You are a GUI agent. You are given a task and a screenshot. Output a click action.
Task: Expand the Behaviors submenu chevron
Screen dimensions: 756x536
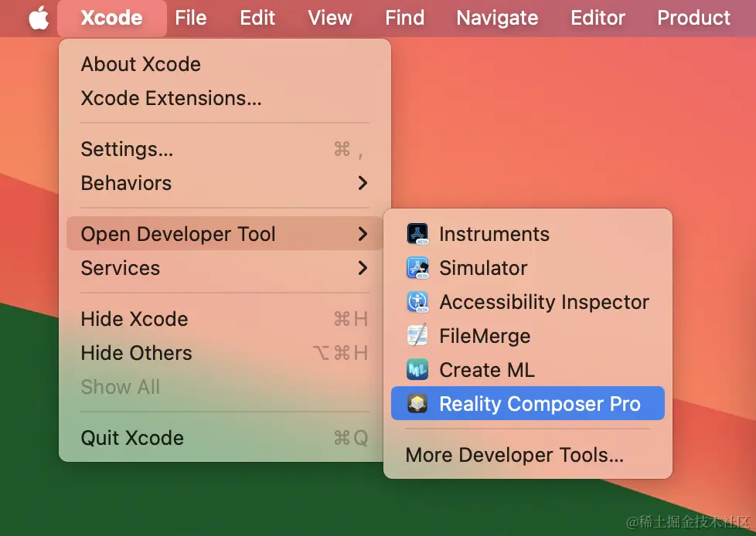point(363,183)
